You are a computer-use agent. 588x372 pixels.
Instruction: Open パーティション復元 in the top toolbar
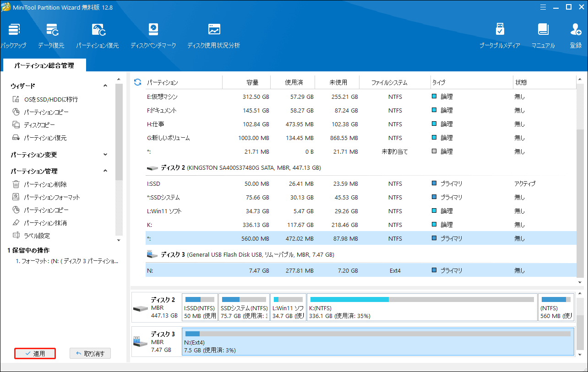[x=98, y=36]
